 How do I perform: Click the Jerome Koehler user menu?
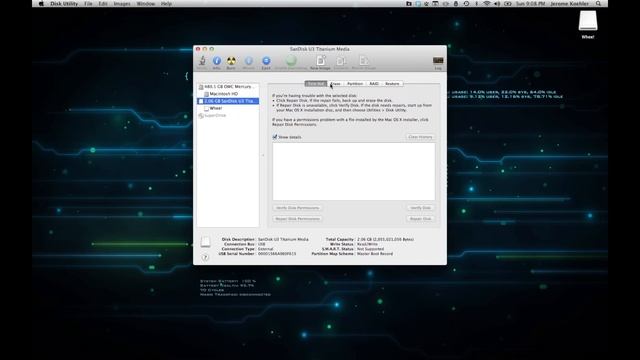569,4
